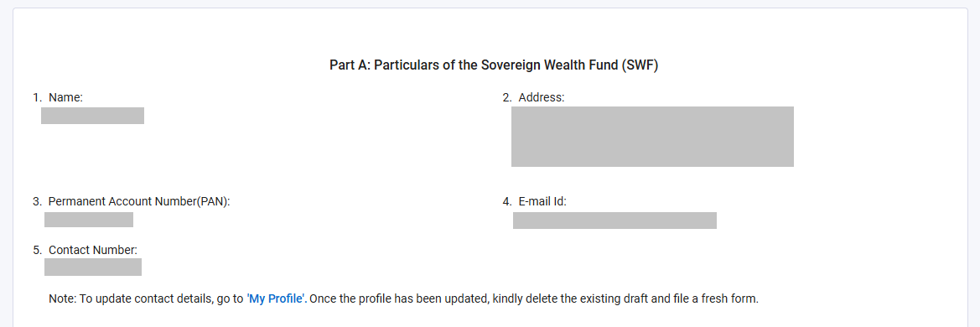The width and height of the screenshot is (980, 327).
Task: Click the '4. E-mail Id:' label
Action: 534,202
